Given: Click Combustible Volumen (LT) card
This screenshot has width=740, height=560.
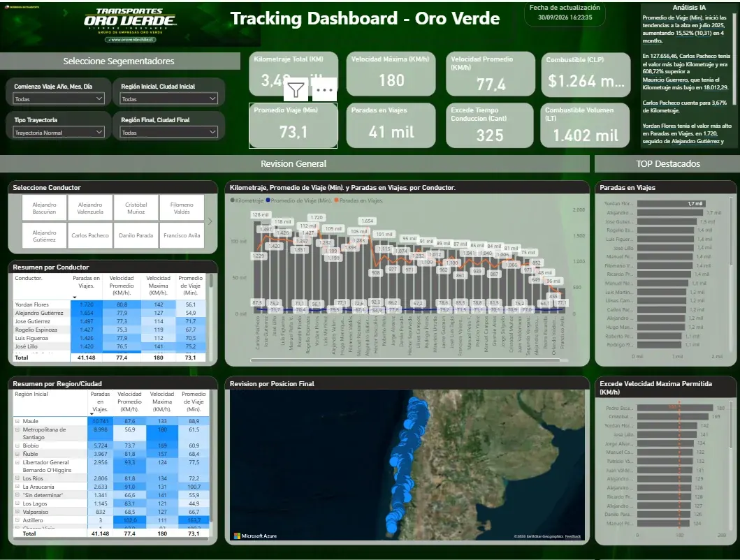Looking at the screenshot, I should (585, 126).
